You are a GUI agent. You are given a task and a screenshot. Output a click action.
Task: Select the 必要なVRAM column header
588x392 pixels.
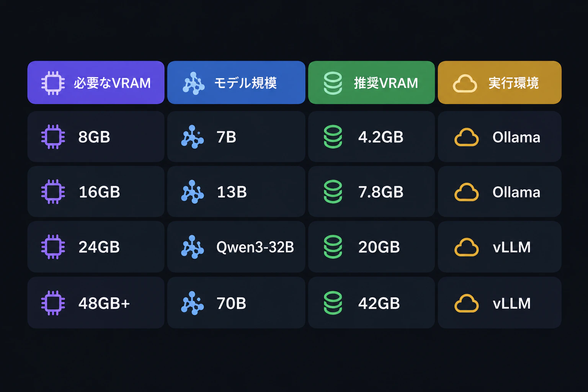(96, 82)
